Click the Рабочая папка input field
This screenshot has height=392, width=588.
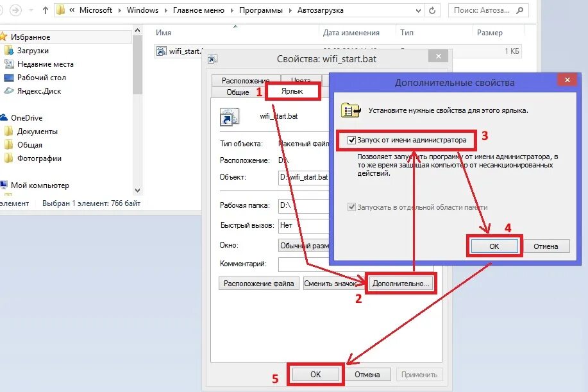304,205
